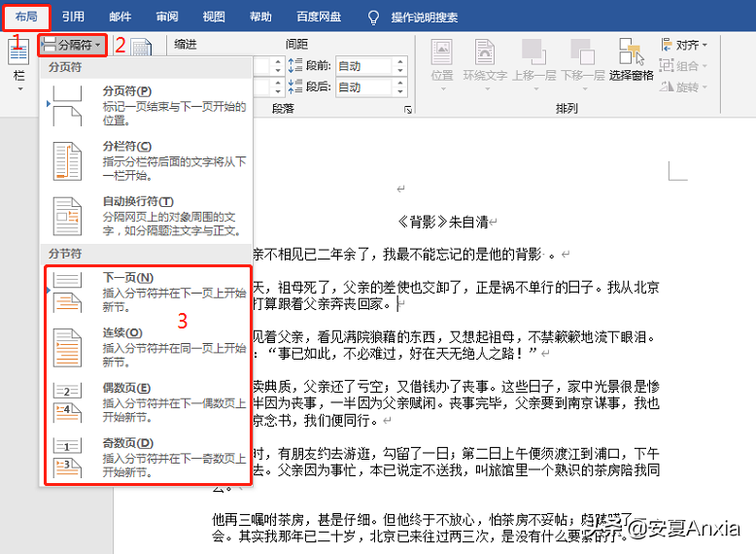Click the 操作说明搜索 search box

425,17
